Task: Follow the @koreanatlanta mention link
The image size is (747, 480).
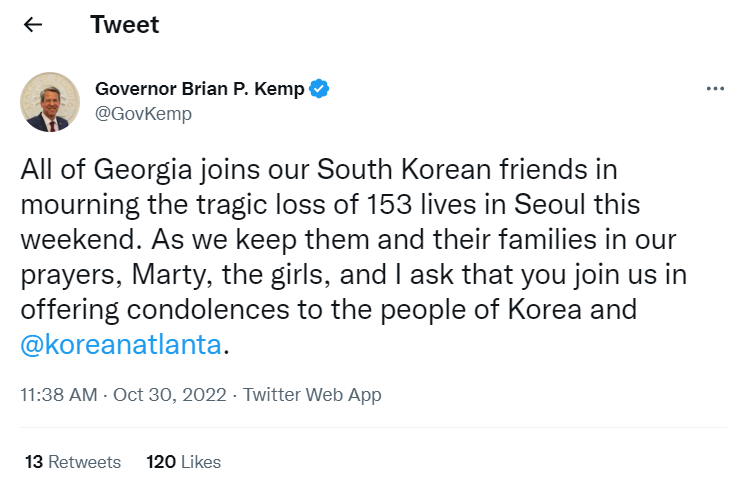Action: click(x=121, y=343)
